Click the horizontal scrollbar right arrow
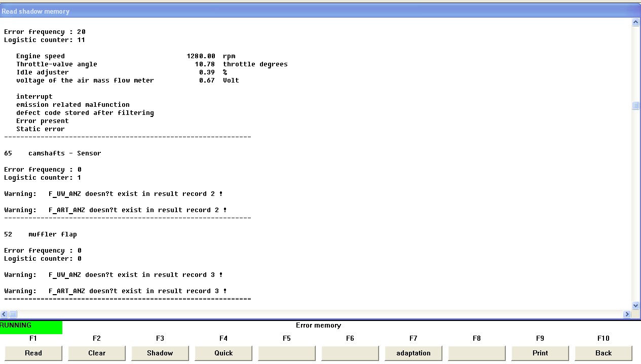Screen dimensions: 641x364 (627, 314)
